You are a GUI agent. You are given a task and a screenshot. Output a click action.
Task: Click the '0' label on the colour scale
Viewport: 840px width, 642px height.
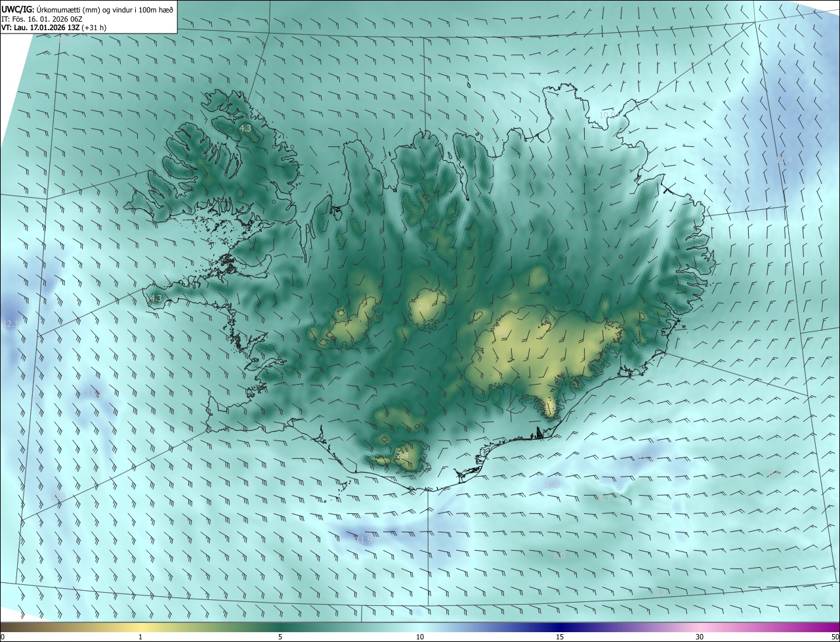(x=3, y=637)
